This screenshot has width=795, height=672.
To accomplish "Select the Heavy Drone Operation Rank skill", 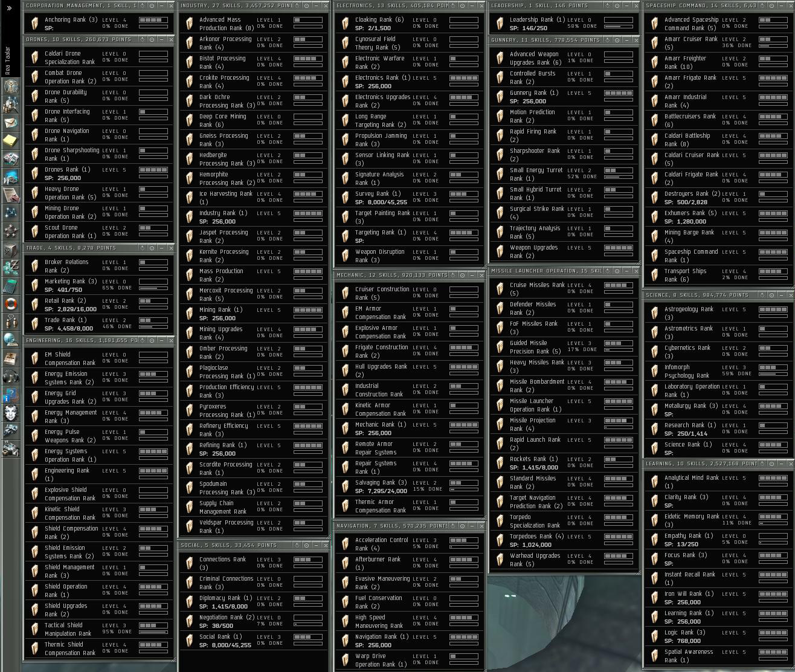I will (x=100, y=193).
